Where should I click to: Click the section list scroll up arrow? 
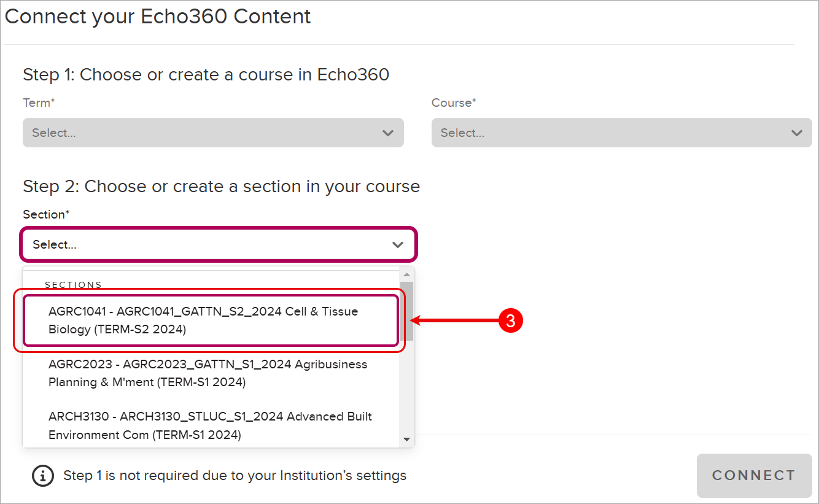pyautogui.click(x=406, y=274)
